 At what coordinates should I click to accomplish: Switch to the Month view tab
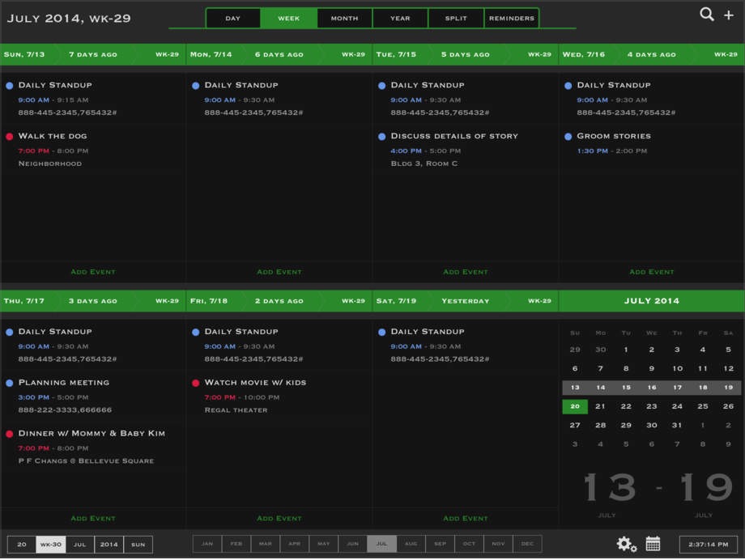343,18
